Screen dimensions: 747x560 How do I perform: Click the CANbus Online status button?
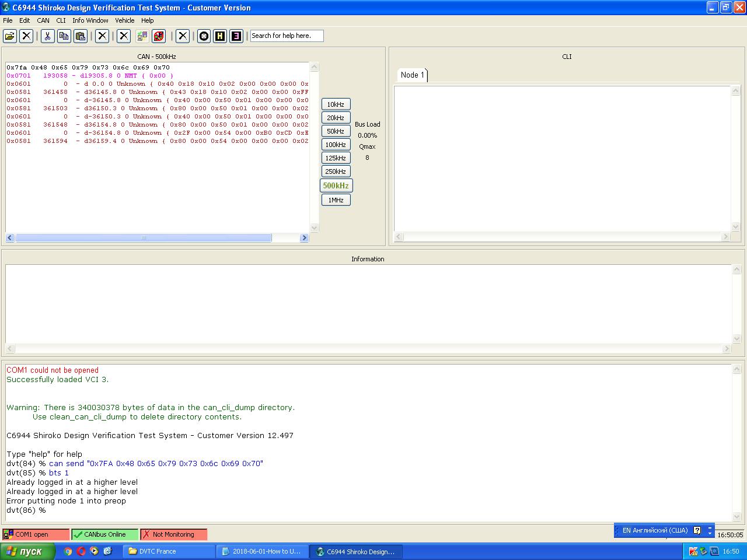tap(104, 534)
